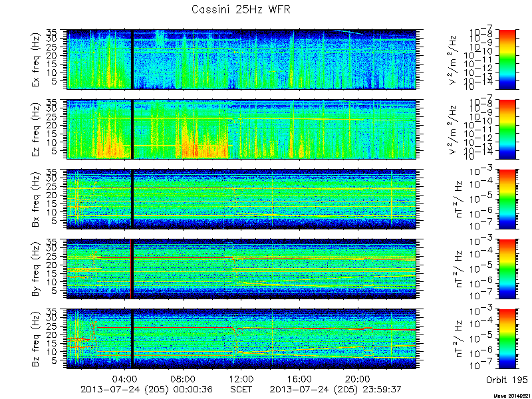This screenshot has height=399, width=532.
Task: Click the 'Orbit 195' label
Action: 507,379
